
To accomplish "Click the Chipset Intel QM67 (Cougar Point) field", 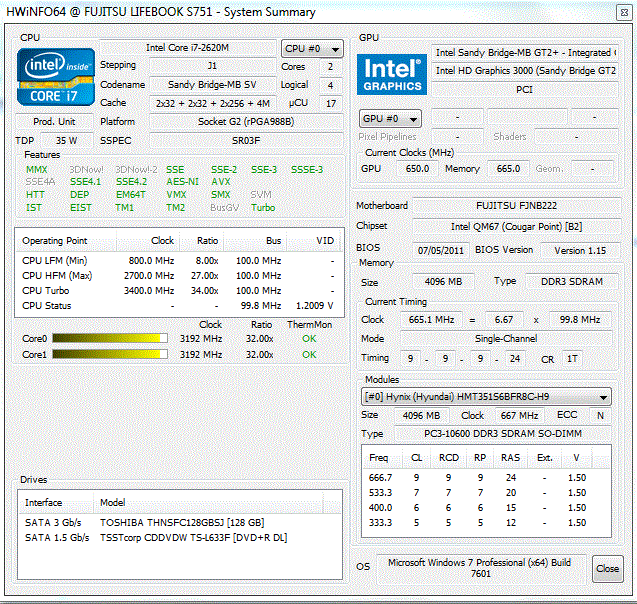I will [516, 227].
